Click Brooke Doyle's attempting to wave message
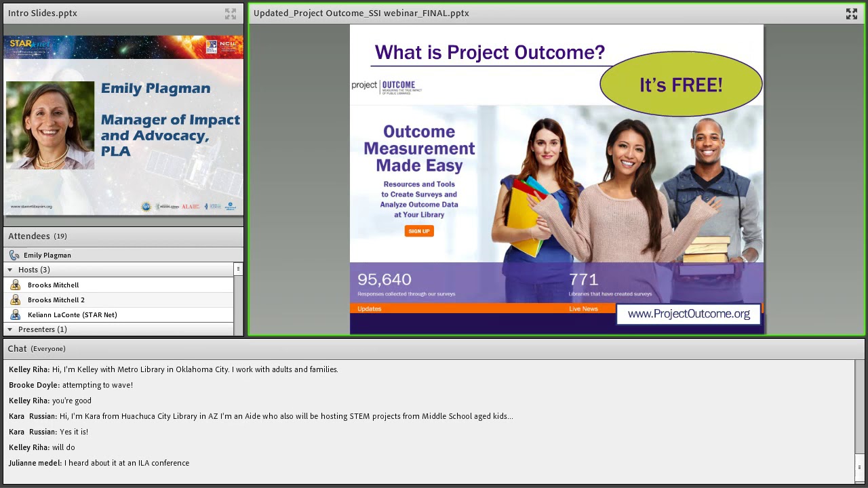This screenshot has height=488, width=868. 71,385
